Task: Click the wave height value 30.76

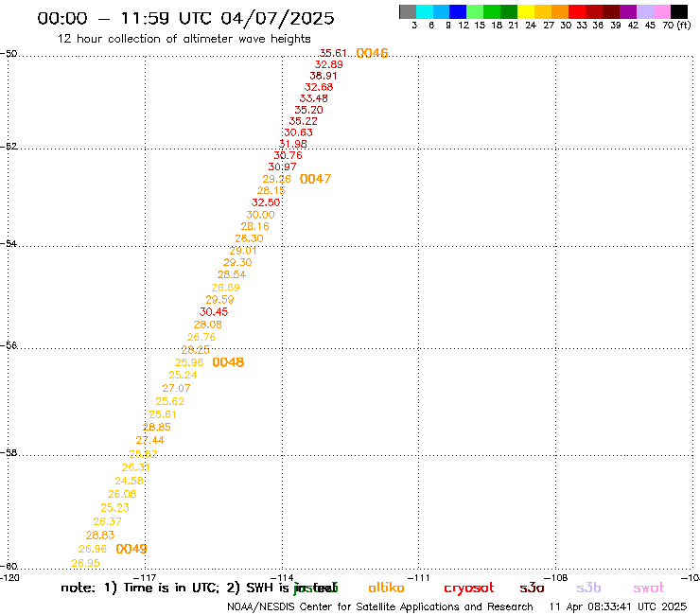Action: click(288, 155)
